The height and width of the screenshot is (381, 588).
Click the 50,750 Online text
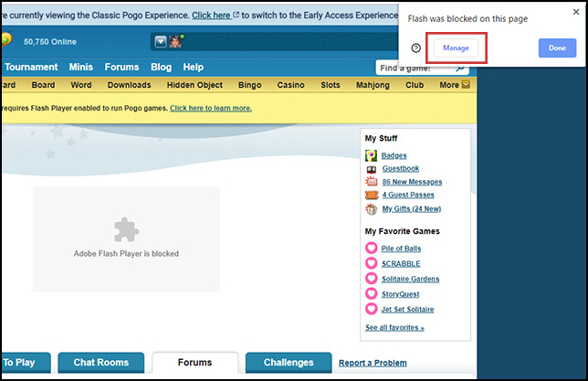[x=50, y=42]
